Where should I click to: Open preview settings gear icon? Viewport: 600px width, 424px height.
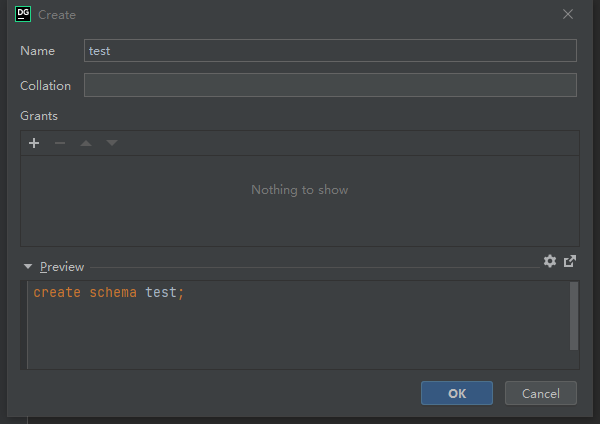[550, 261]
